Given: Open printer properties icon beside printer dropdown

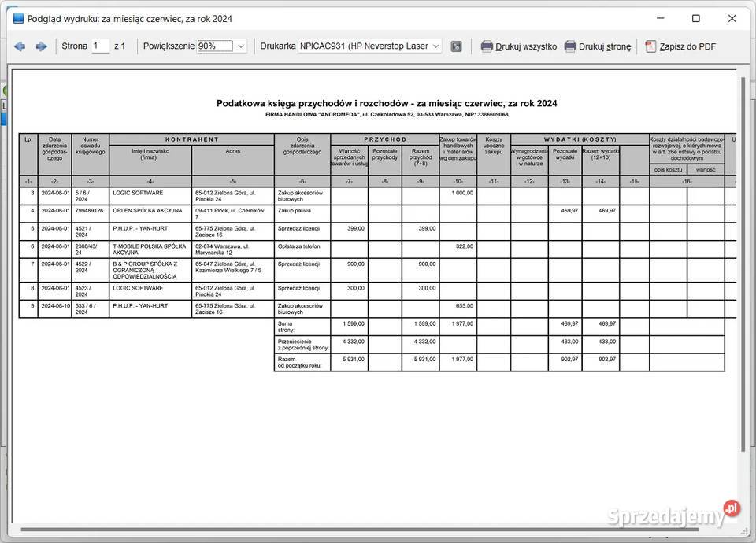Looking at the screenshot, I should click(x=456, y=46).
